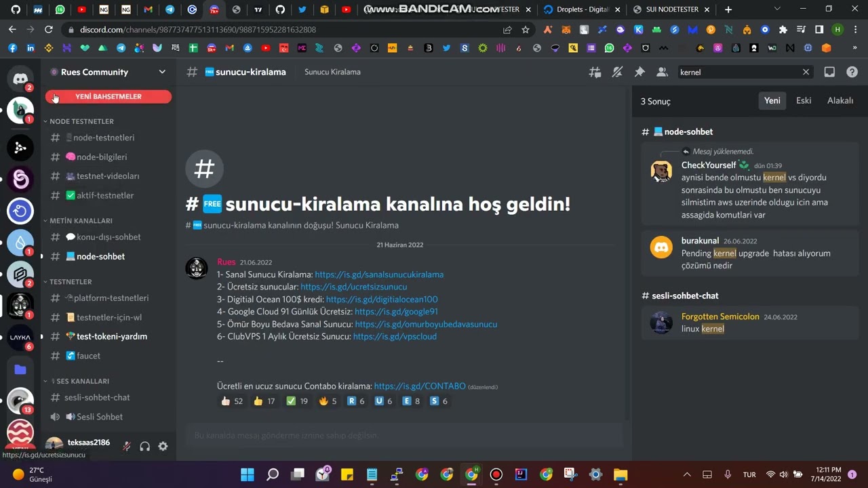Switch to Droplets DigitalOcean browser tab
Viewport: 868px width, 488px height.
[x=582, y=9]
